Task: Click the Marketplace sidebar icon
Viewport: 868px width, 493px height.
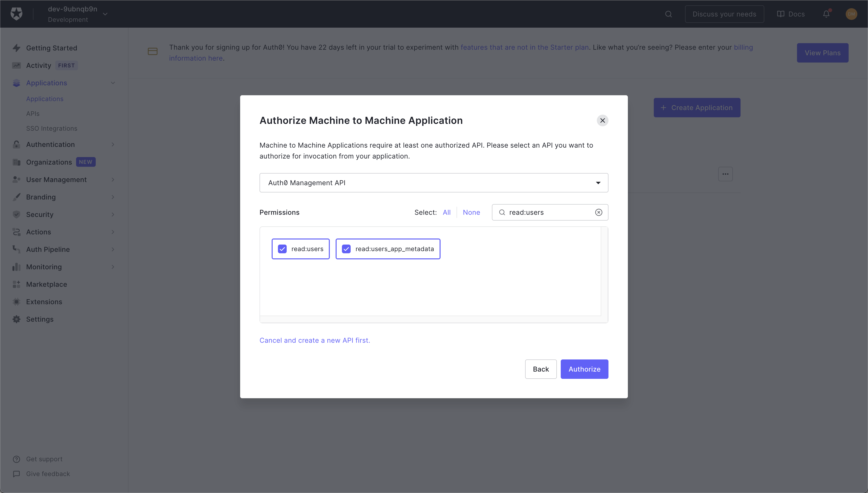Action: 16,284
